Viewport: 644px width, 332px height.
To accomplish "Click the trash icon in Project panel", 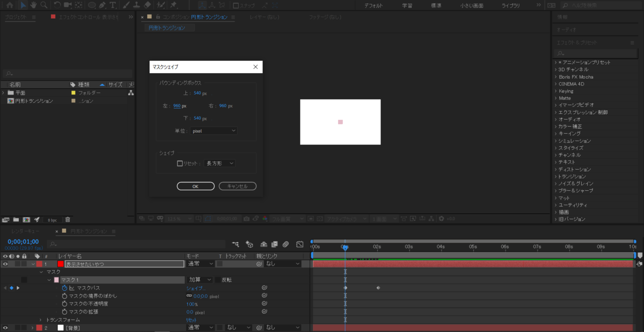I will pyautogui.click(x=68, y=220).
